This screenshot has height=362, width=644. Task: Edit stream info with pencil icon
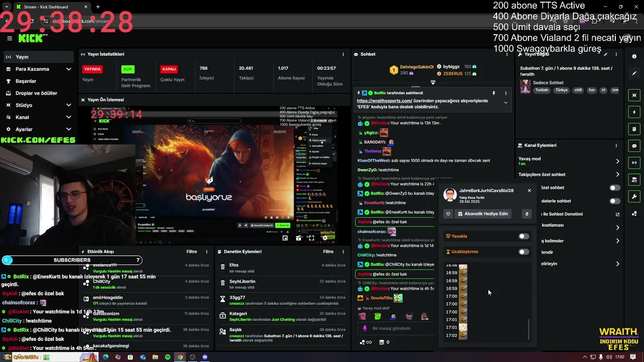tap(606, 54)
